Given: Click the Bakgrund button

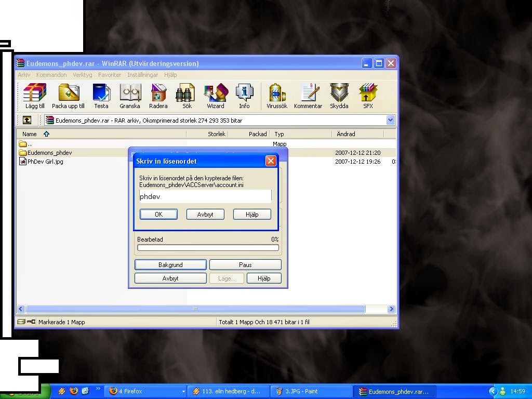Looking at the screenshot, I should coord(170,264).
